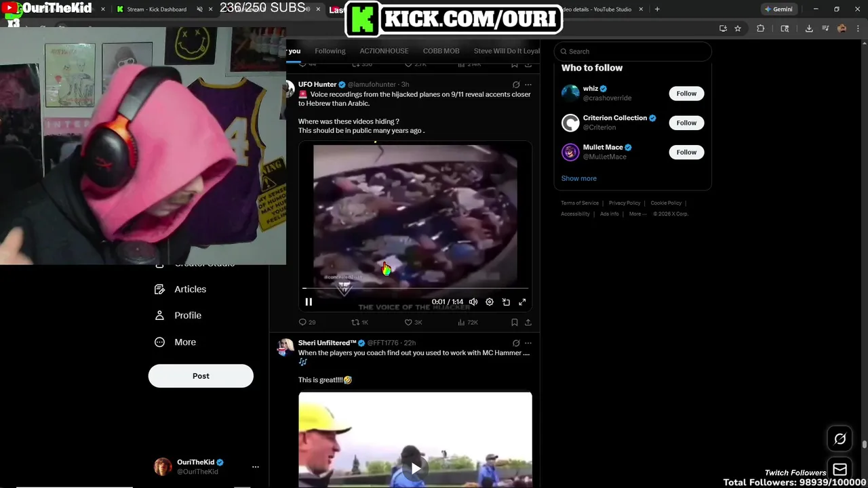Open Terms of Service link
The width and height of the screenshot is (868, 488).
[x=580, y=203]
